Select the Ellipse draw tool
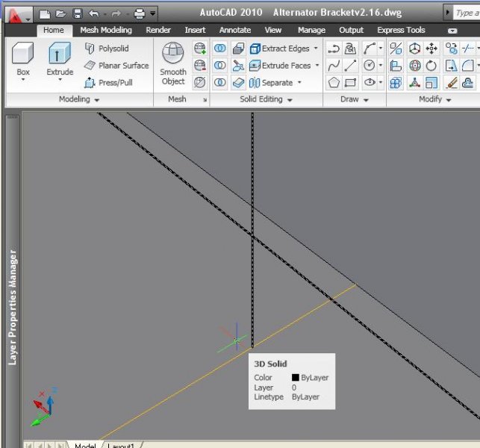The width and height of the screenshot is (480, 448). [x=370, y=82]
